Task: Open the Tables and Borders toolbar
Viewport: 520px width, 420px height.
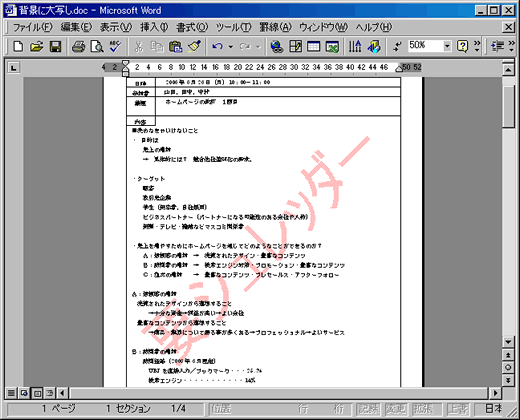Action: coord(295,46)
